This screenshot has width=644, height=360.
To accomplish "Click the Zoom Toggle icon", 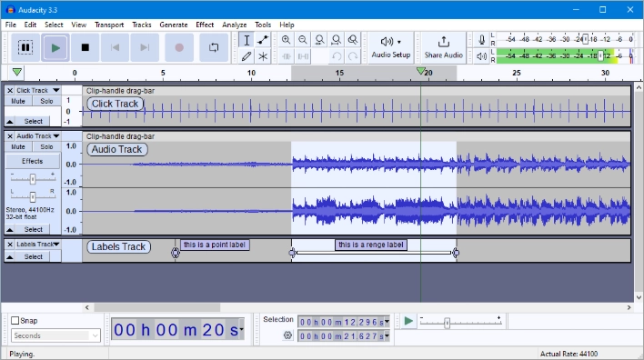I will pos(352,40).
